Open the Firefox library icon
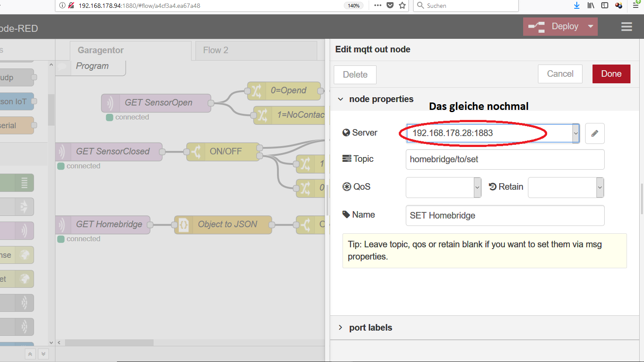Screen dimensions: 644x362 [590, 5]
